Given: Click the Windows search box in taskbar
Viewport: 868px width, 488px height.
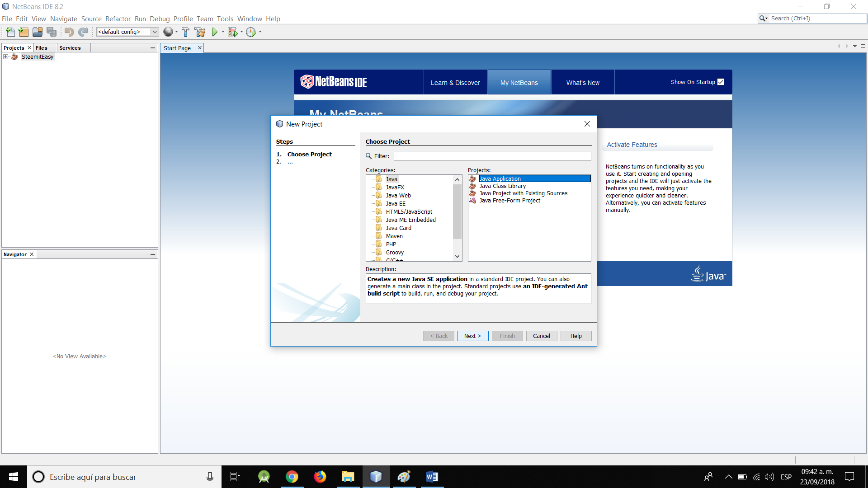Looking at the screenshot, I should 124,477.
